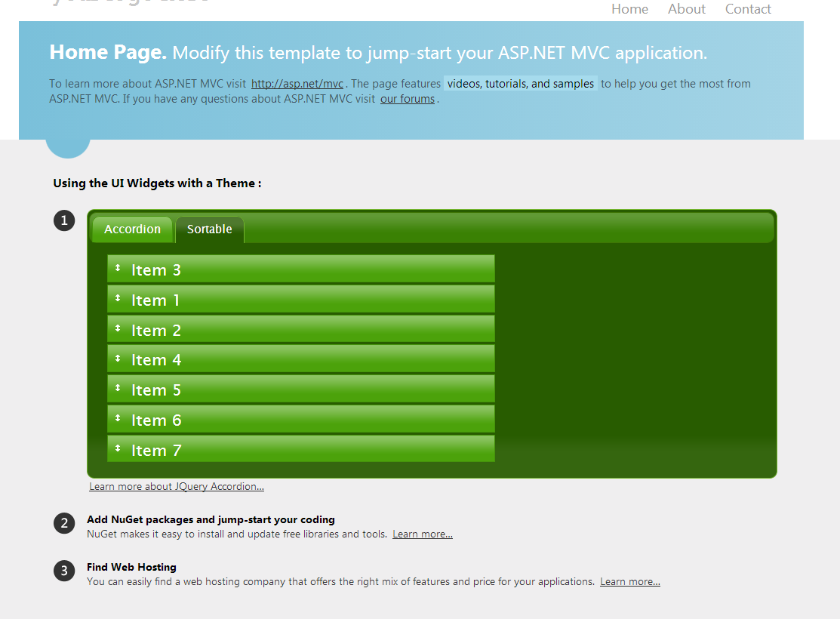840x619 pixels.
Task: Click Learn more next to NuGet description
Action: coord(422,534)
